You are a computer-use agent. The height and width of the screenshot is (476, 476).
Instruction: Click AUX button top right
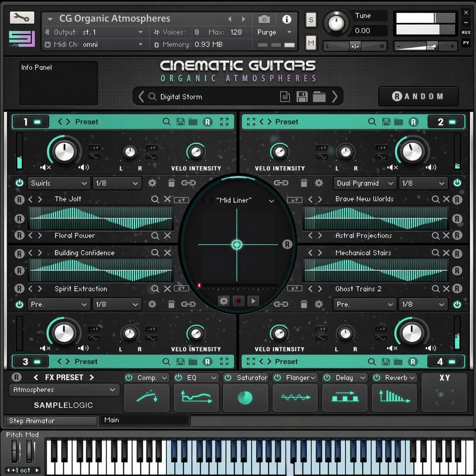click(x=466, y=32)
